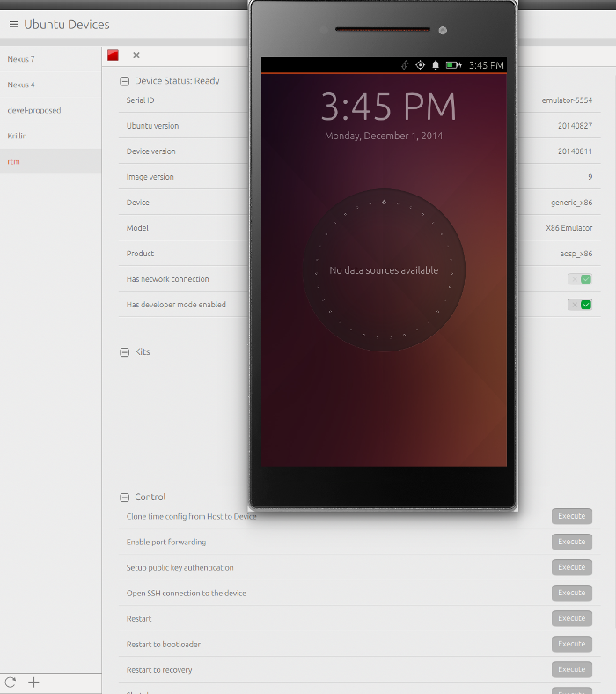Viewport: 616px width, 694px height.
Task: Tap the Monday, December 1, 2014 date
Action: [x=384, y=136]
